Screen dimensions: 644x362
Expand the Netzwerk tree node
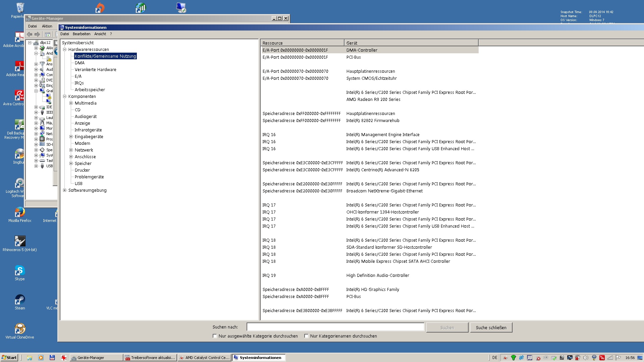click(x=71, y=150)
